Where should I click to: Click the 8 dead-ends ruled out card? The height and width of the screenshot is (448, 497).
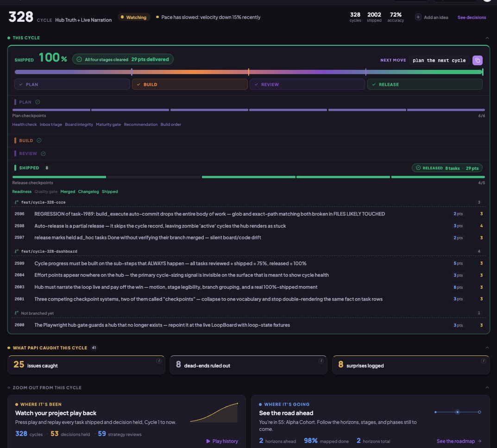pos(248,365)
